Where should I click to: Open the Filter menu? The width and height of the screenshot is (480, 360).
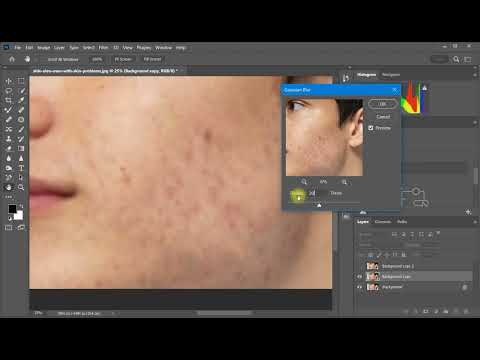click(103, 48)
